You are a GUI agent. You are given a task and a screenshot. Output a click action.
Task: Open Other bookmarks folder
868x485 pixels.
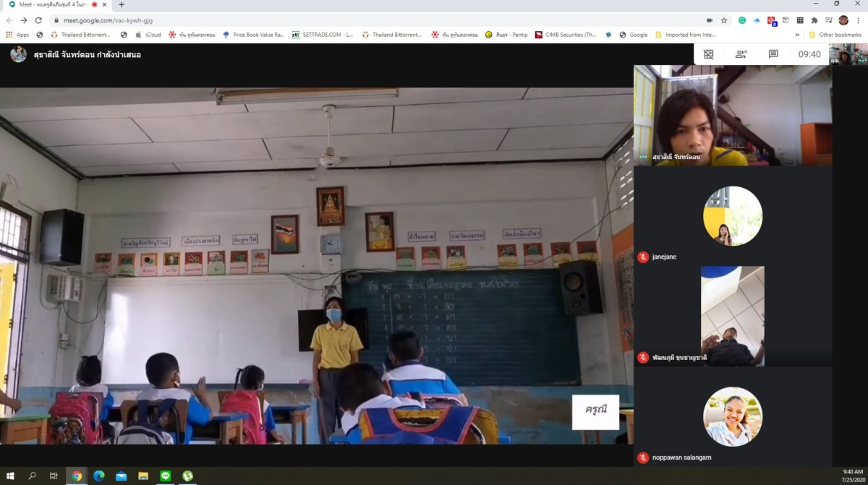coord(835,34)
